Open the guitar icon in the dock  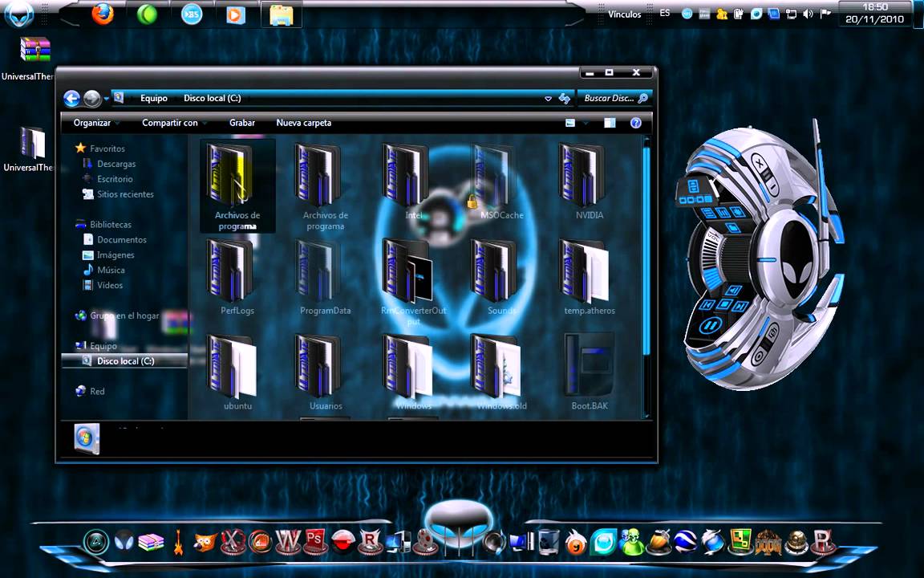click(178, 541)
